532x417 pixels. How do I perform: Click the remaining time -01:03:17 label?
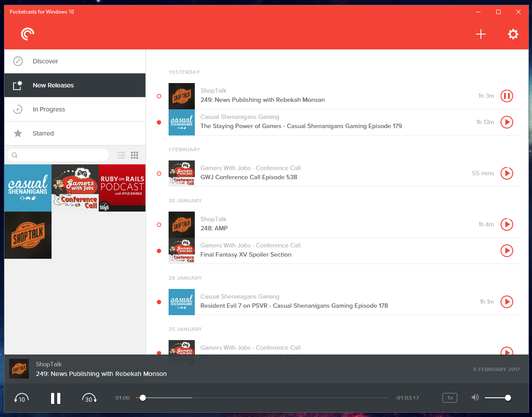tap(407, 398)
